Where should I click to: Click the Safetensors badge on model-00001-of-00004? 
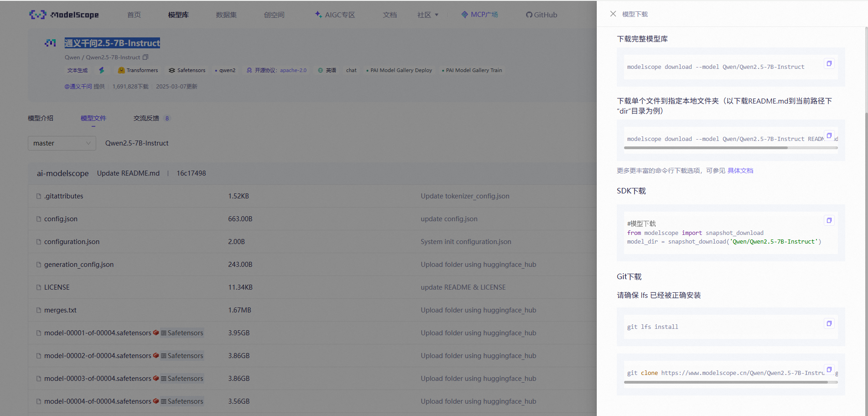coord(182,333)
